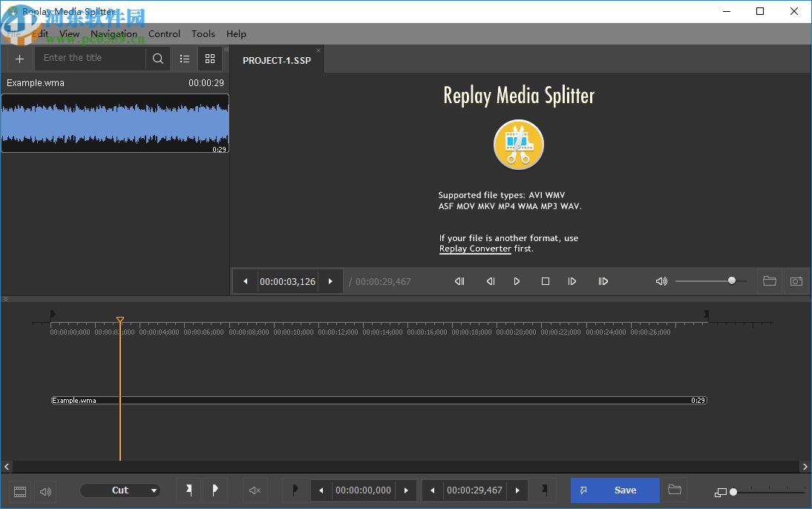Image resolution: width=812 pixels, height=509 pixels.
Task: Open the Tools menu
Action: coord(203,33)
